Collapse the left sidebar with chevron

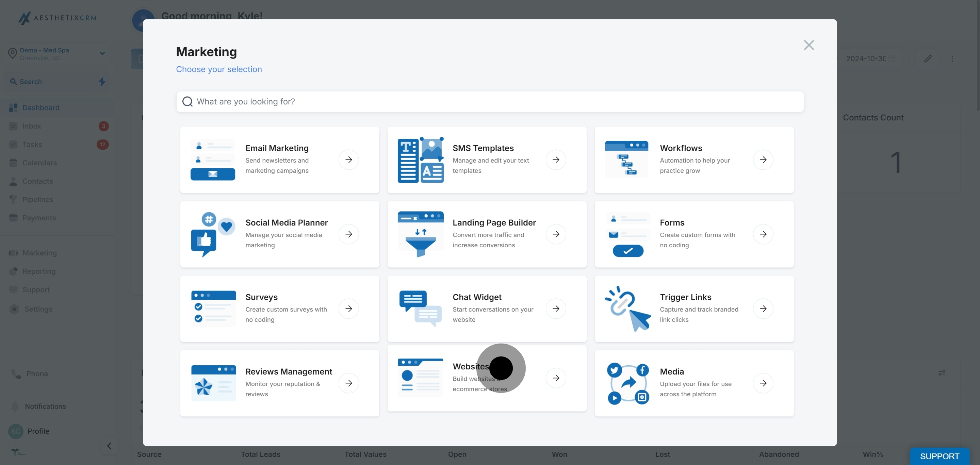109,446
